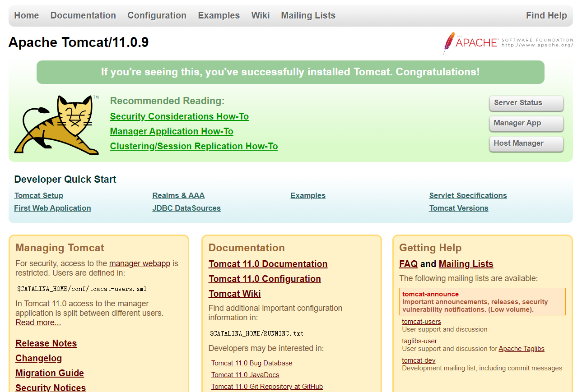Follow the Tomcat Setup link
The width and height of the screenshot is (582, 392).
point(39,195)
